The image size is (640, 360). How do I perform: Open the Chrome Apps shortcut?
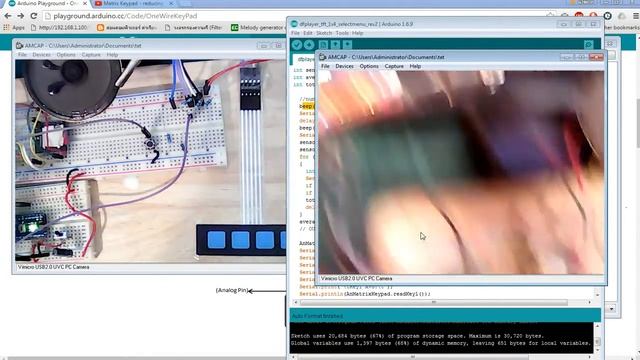click(14, 27)
